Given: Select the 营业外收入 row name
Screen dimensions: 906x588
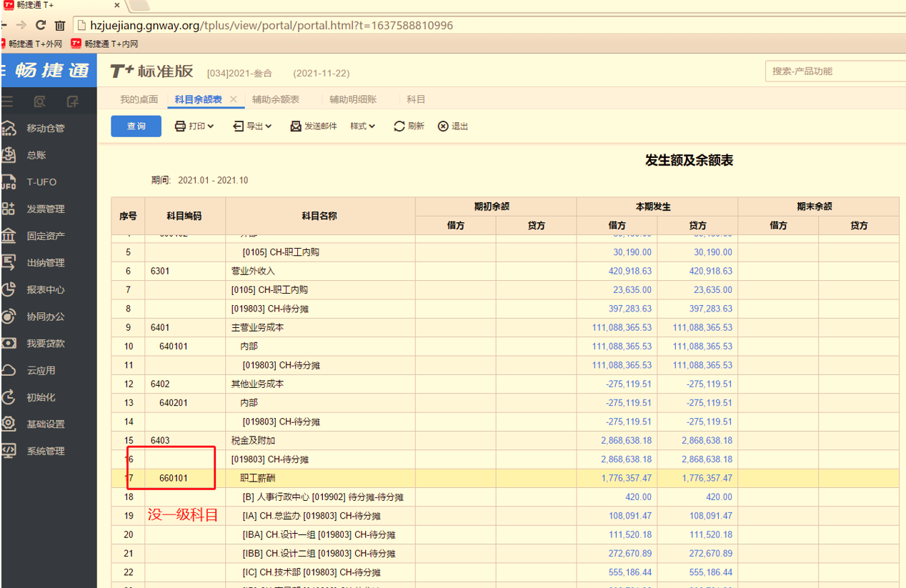Looking at the screenshot, I should tap(253, 271).
